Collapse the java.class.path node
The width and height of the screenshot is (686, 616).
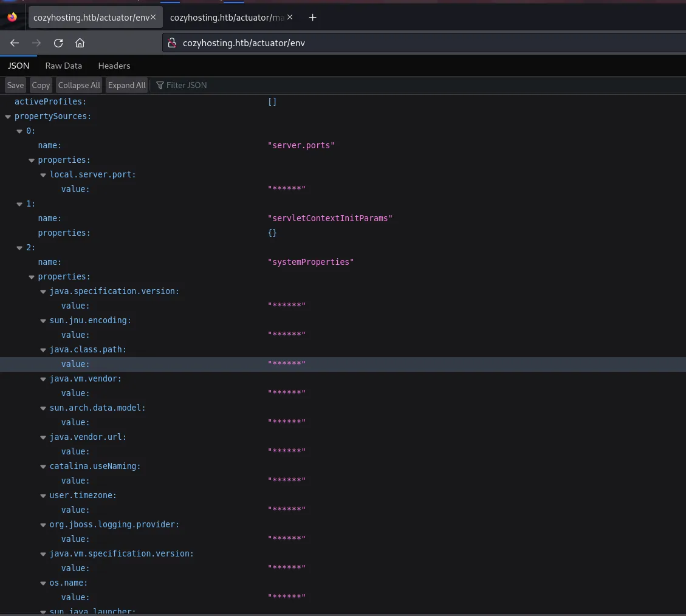pyautogui.click(x=43, y=350)
